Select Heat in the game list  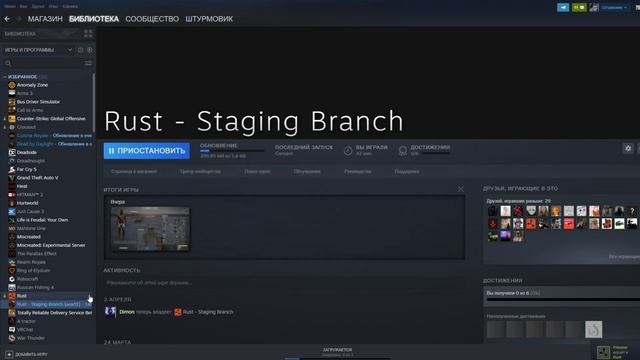22,186
